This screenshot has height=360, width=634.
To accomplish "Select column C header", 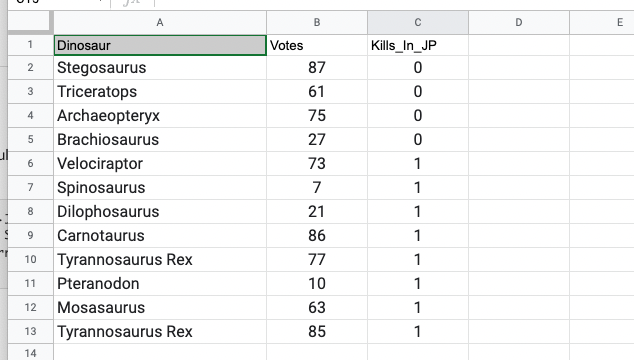I will click(x=418, y=22).
